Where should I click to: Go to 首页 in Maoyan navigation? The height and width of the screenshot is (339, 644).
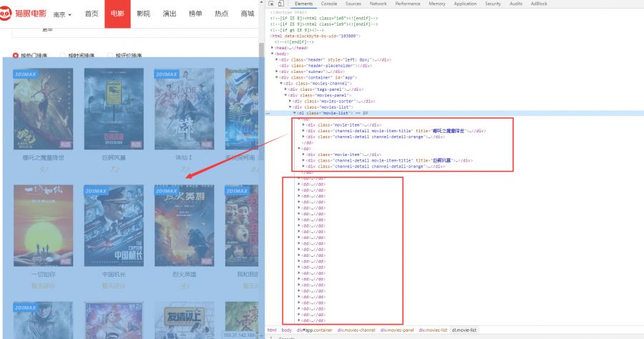pyautogui.click(x=92, y=14)
